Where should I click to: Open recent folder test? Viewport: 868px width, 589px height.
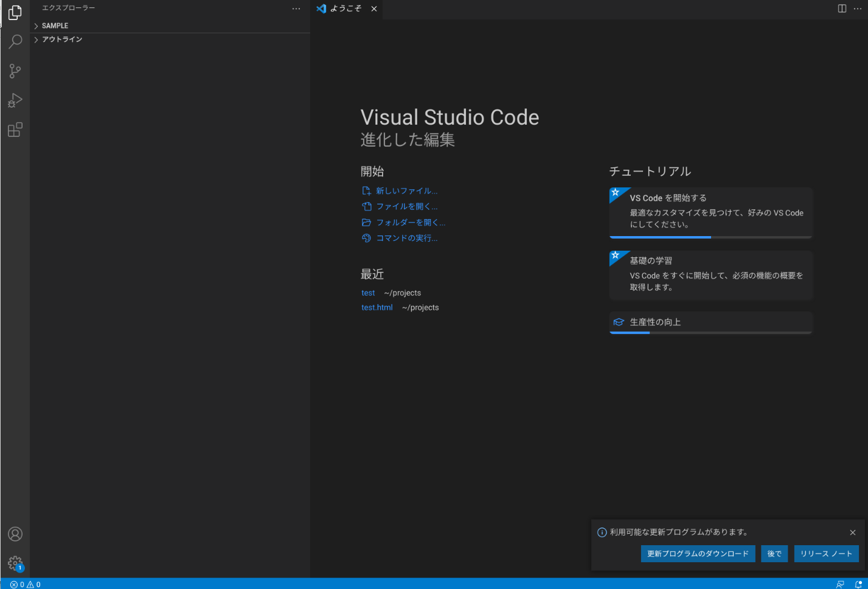point(368,293)
